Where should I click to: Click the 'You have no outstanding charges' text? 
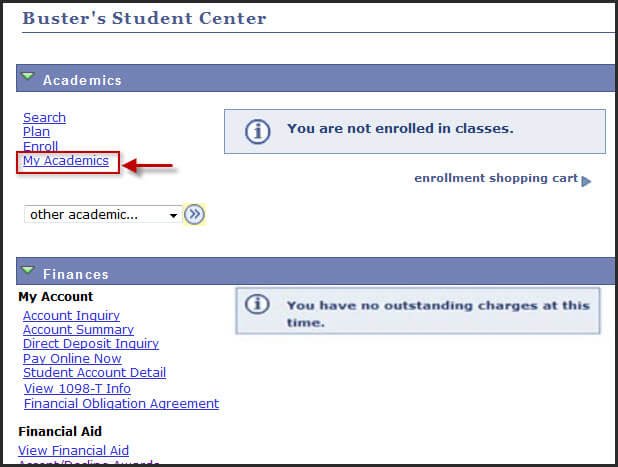(x=438, y=314)
